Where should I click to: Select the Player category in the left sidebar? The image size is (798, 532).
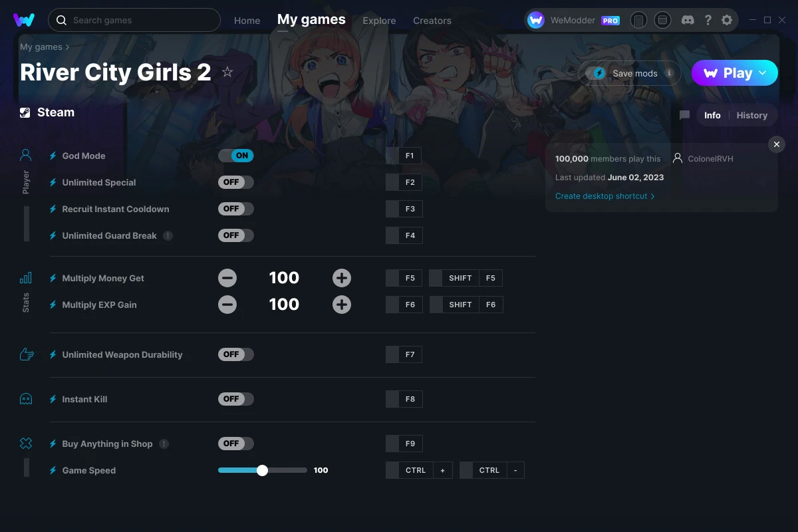[x=25, y=154]
